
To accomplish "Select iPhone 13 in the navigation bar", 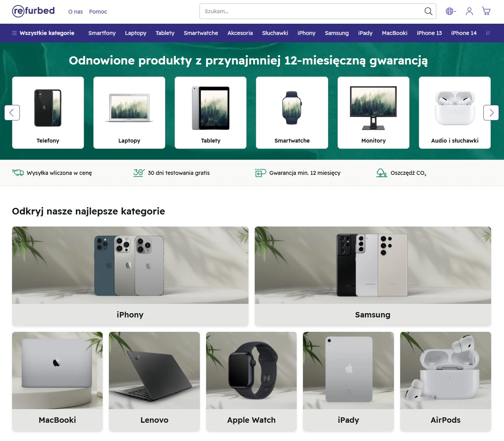I will (x=429, y=33).
